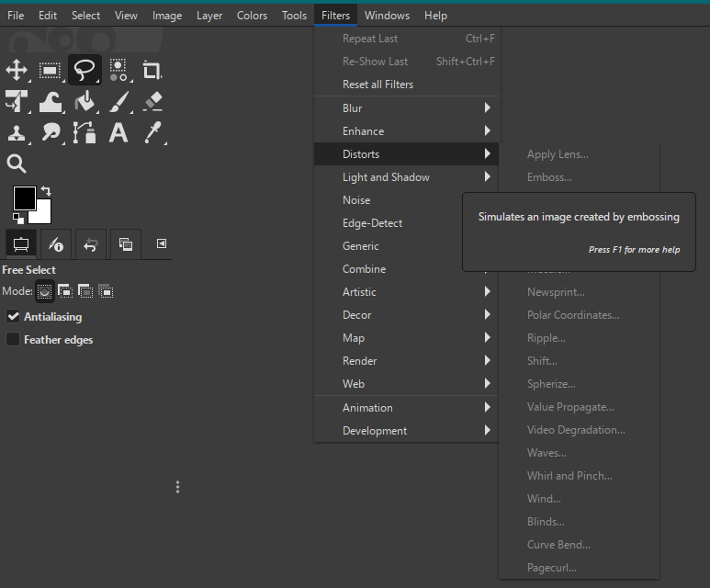Click the white background color swatch
The height and width of the screenshot is (588, 710).
pos(44,217)
